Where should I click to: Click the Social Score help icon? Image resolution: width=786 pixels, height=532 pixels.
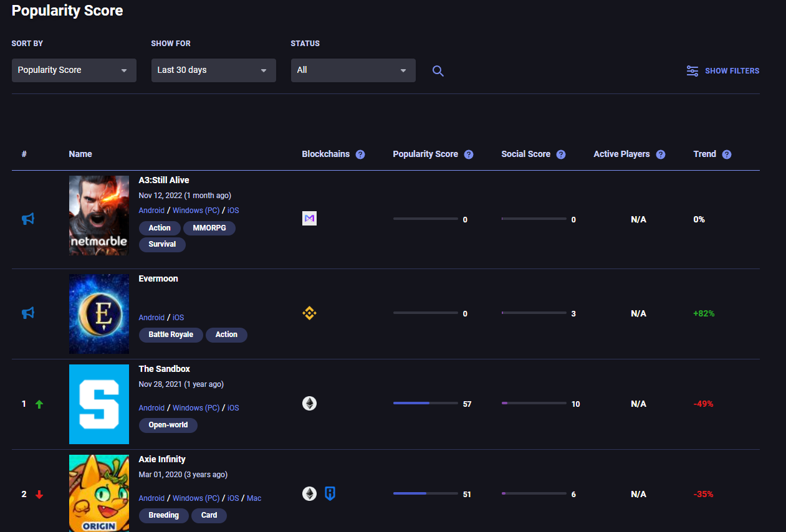pos(561,154)
